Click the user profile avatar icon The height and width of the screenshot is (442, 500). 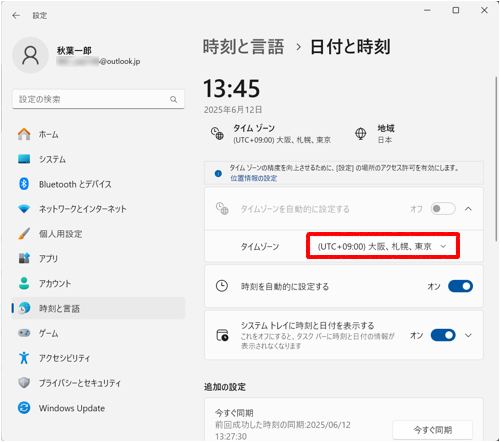point(30,55)
